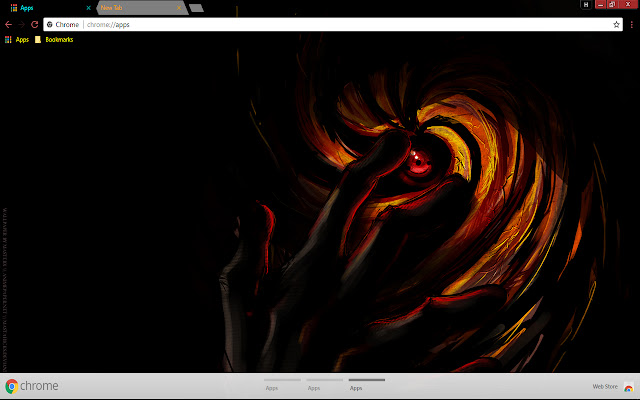
Task: Select the first Apps page indicator
Action: click(282, 385)
